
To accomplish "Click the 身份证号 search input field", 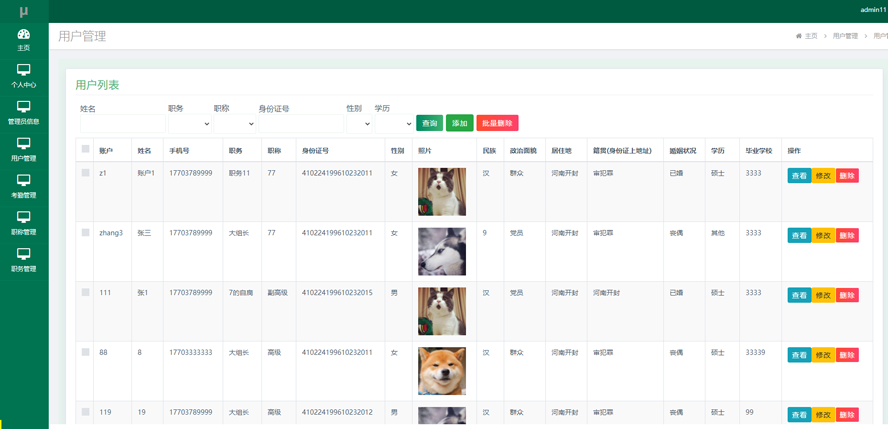I will click(301, 123).
